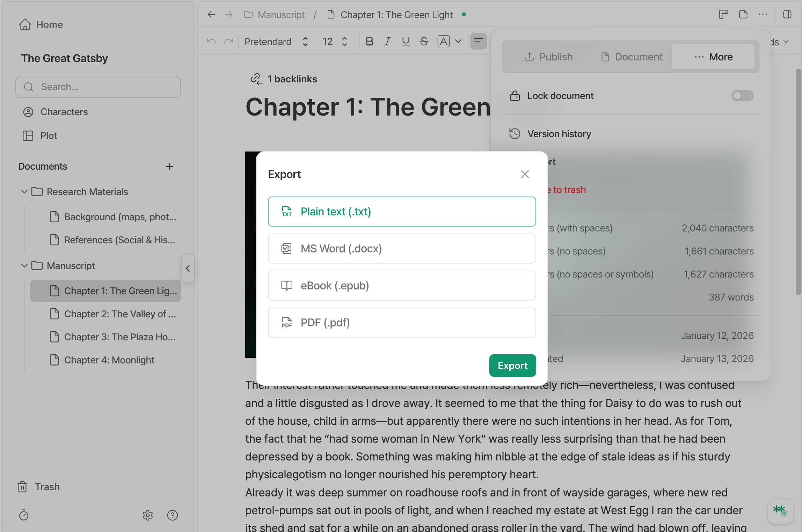Select eBook (.epub) format
This screenshot has height=532, width=802.
click(x=402, y=286)
